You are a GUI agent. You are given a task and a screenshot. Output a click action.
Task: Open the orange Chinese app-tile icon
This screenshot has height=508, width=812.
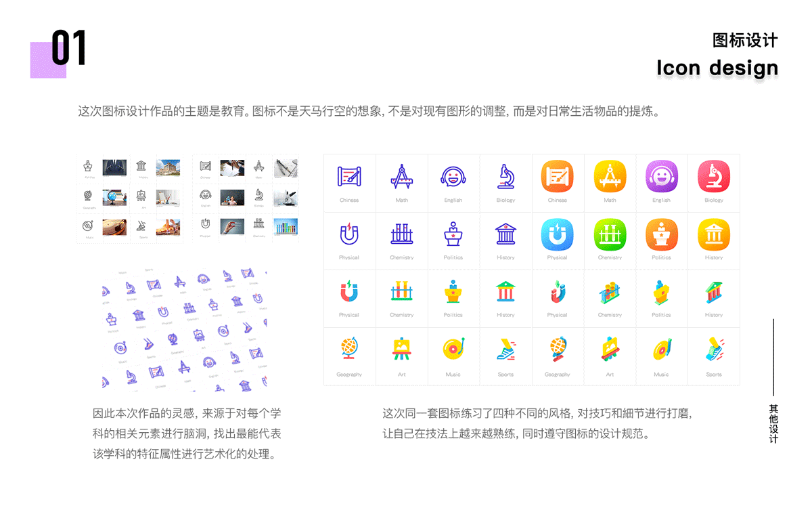(x=558, y=176)
